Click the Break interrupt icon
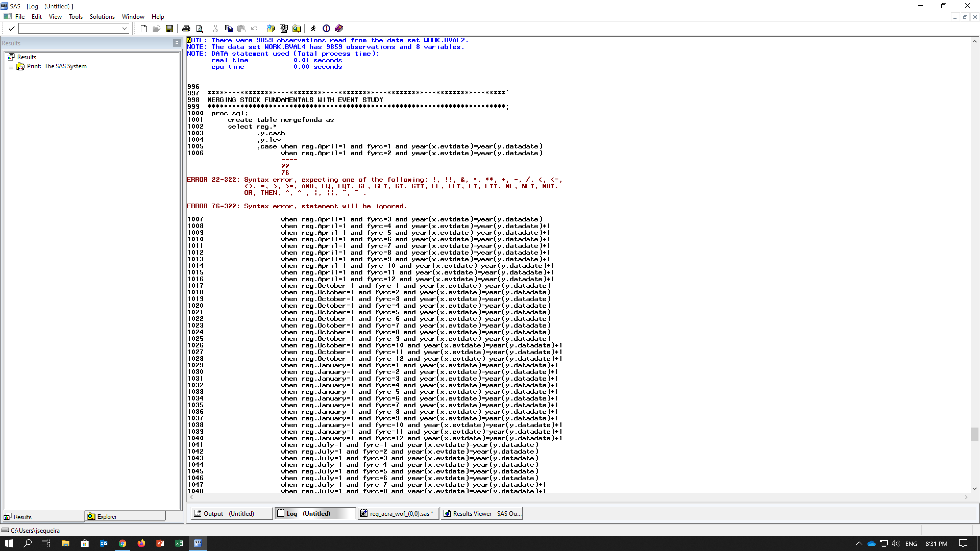Viewport: 980px width, 551px height. click(x=326, y=28)
